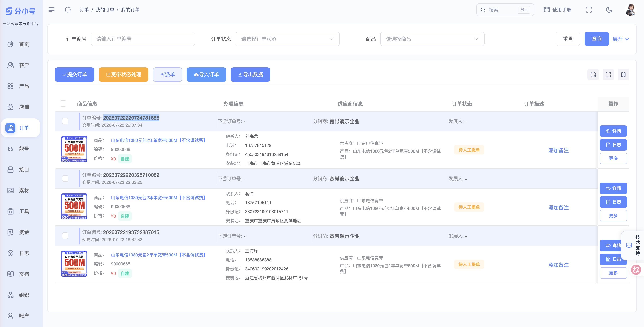Open the 商品 select dropdown

tap(432, 39)
